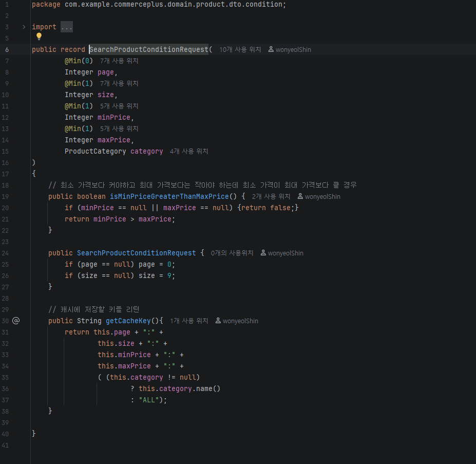Open the "10개 사용 위치" usages hint
This screenshot has width=476, height=464.
[240, 49]
